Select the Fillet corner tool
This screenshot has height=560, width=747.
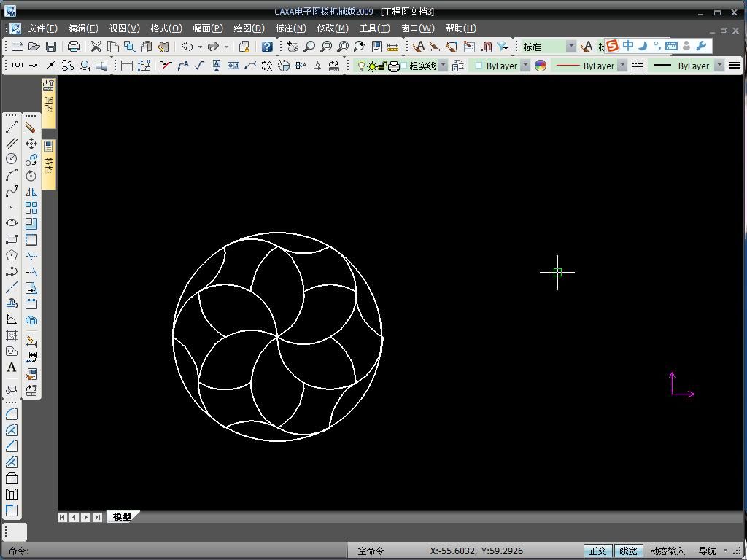coord(12,414)
